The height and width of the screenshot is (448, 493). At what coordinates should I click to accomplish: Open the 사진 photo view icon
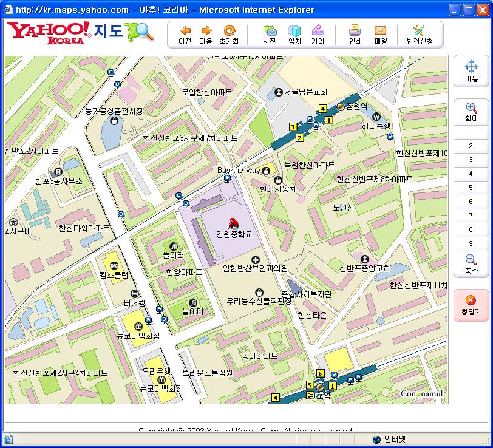pos(269,31)
